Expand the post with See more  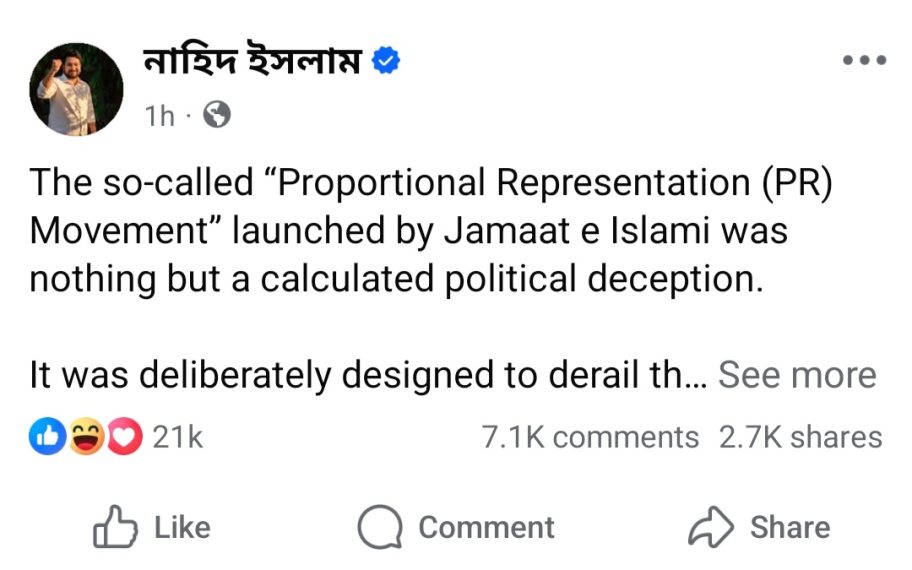[797, 375]
